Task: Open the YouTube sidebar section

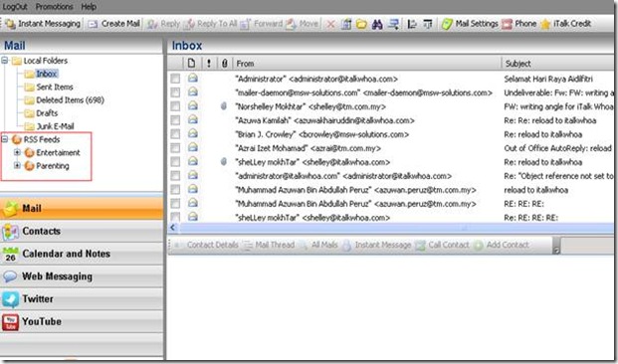Action: 82,322
